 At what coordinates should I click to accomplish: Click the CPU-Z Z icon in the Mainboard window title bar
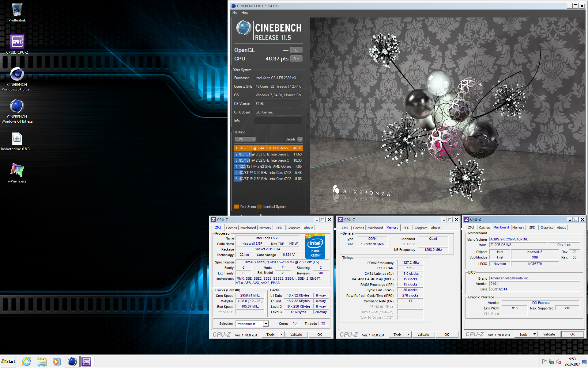coord(466,219)
